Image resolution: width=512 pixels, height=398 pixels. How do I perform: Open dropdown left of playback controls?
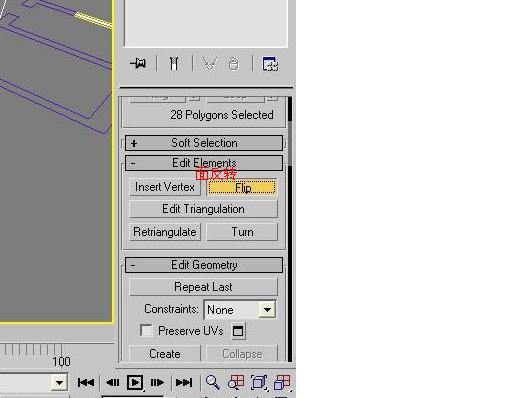coord(59,382)
